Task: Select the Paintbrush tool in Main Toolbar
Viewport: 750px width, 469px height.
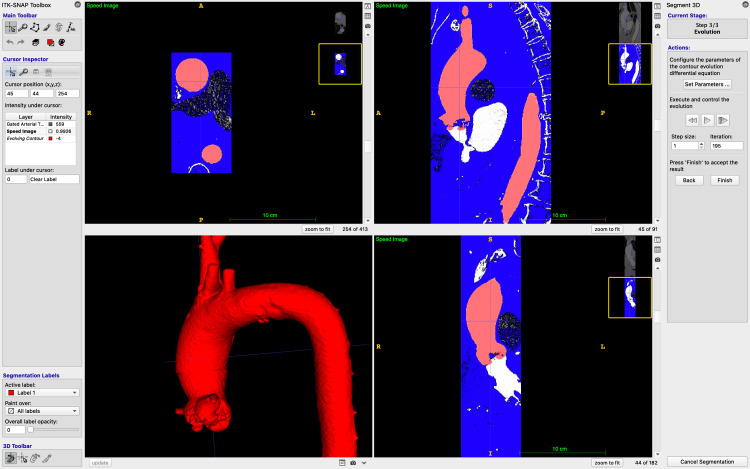Action: click(x=46, y=28)
